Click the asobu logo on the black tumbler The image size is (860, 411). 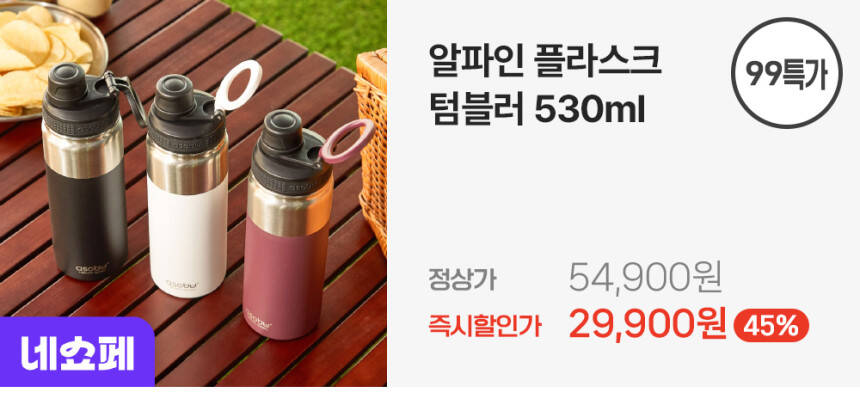pyautogui.click(x=92, y=269)
